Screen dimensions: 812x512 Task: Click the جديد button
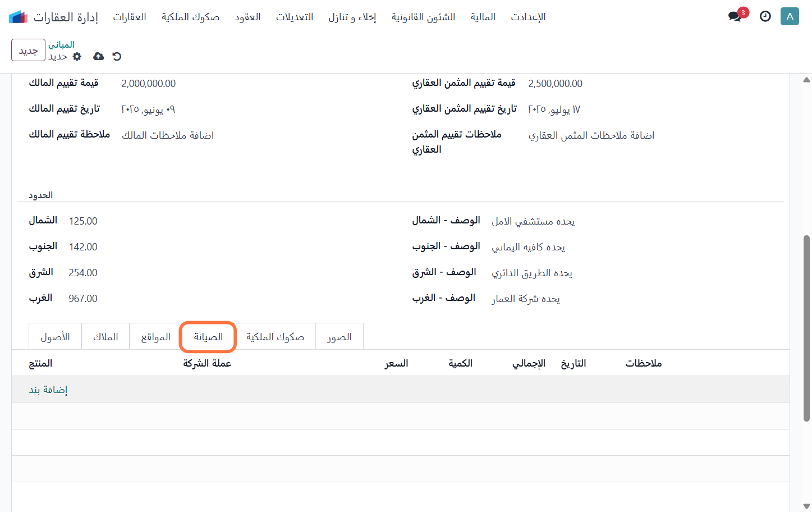pos(28,50)
